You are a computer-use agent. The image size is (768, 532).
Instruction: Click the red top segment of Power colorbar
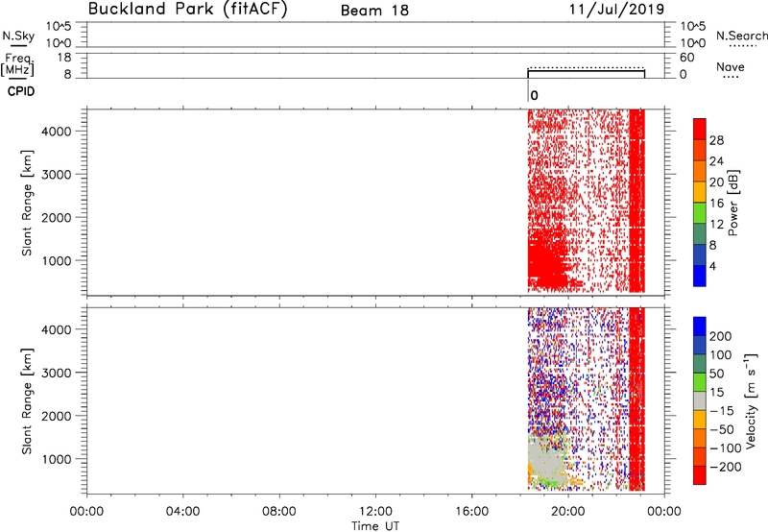tap(700, 129)
